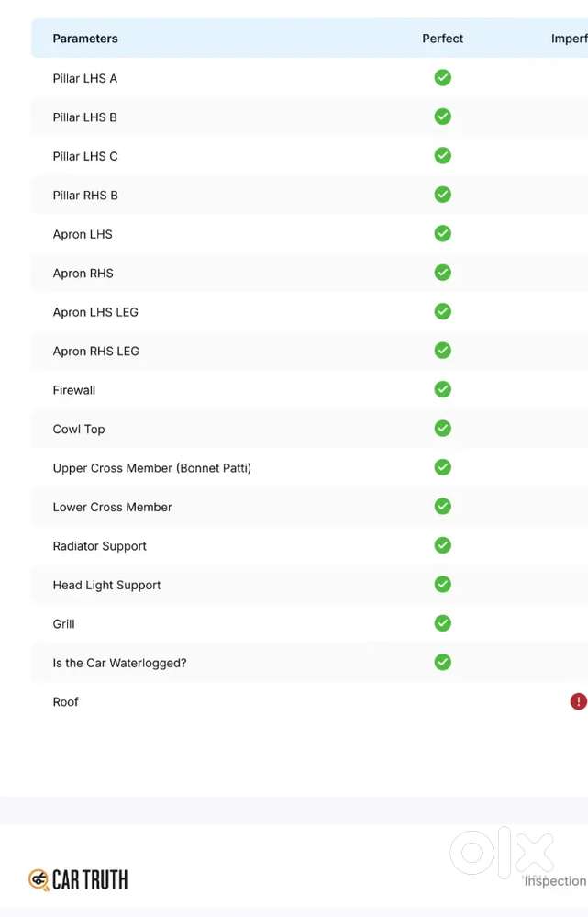The height and width of the screenshot is (917, 588).
Task: Click the OLX watermark logo
Action: click(502, 852)
